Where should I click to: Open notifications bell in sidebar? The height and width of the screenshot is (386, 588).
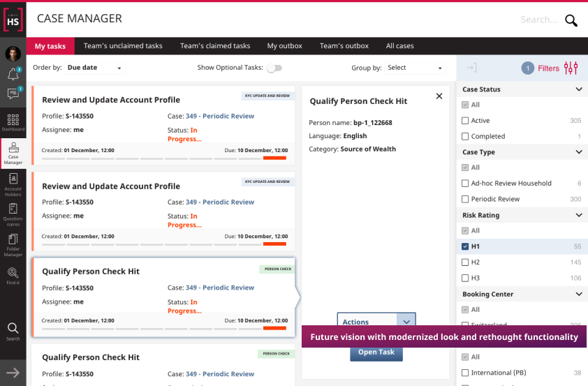[x=13, y=74]
